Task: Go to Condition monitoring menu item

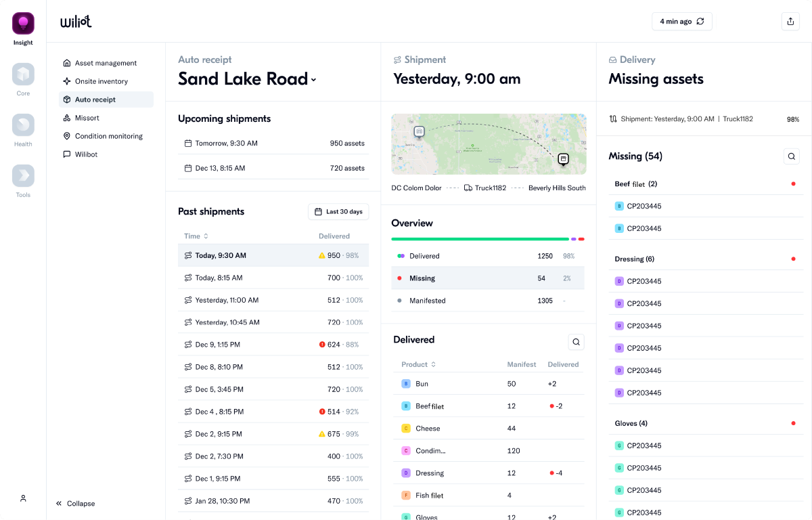Action: click(x=108, y=136)
